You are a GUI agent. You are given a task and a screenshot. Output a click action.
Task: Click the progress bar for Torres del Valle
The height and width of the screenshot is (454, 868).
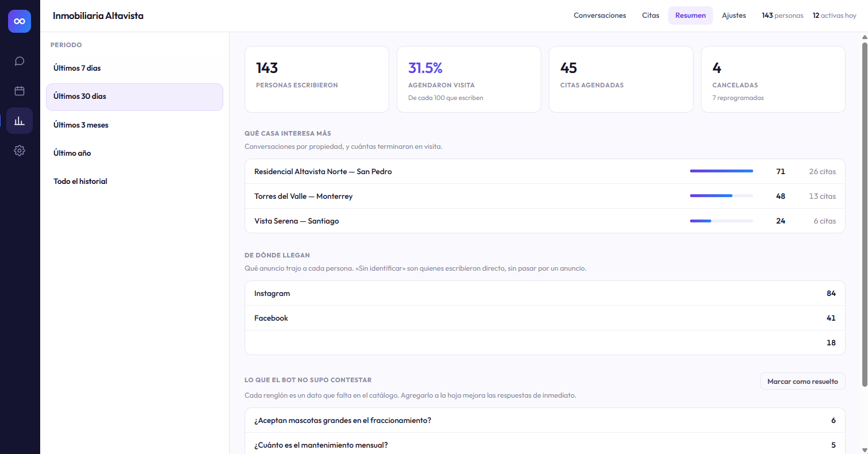(x=722, y=196)
